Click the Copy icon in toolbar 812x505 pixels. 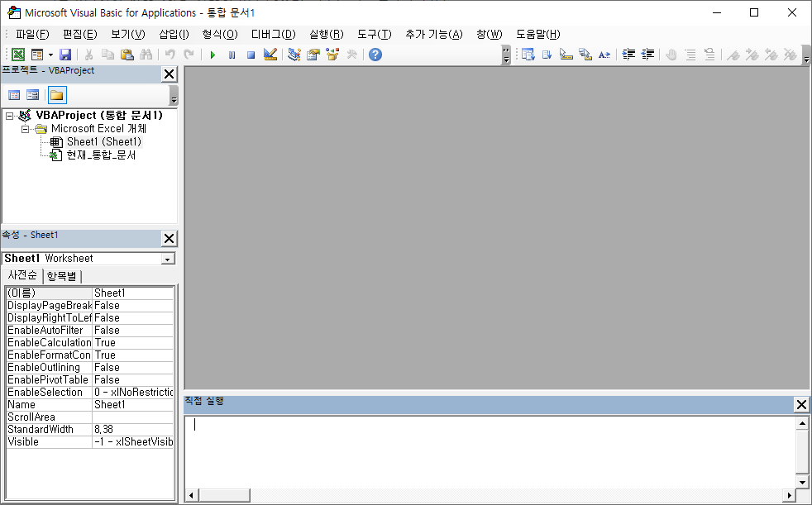(107, 55)
